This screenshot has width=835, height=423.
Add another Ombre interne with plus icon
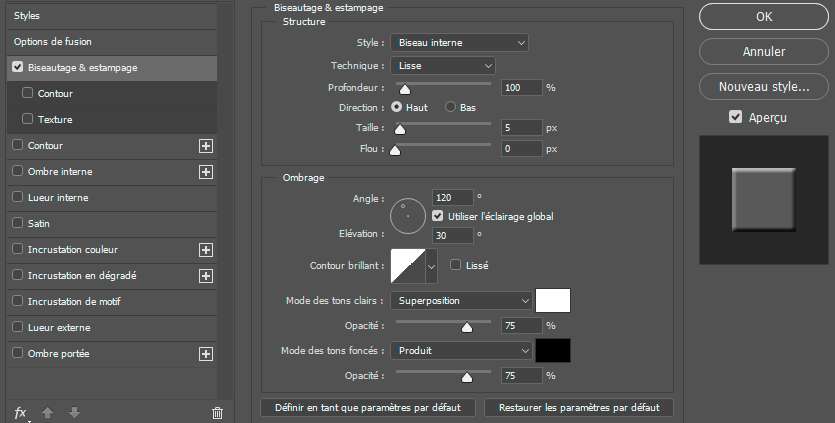pyautogui.click(x=206, y=172)
